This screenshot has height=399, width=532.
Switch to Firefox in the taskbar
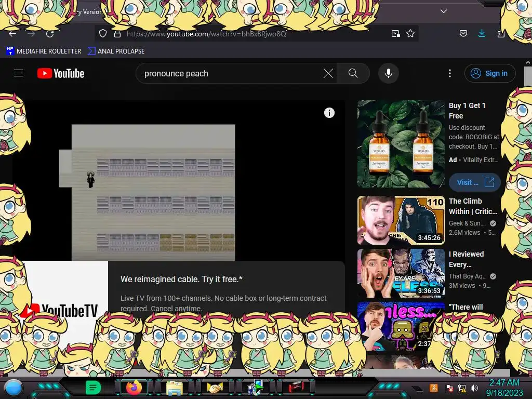pos(134,388)
